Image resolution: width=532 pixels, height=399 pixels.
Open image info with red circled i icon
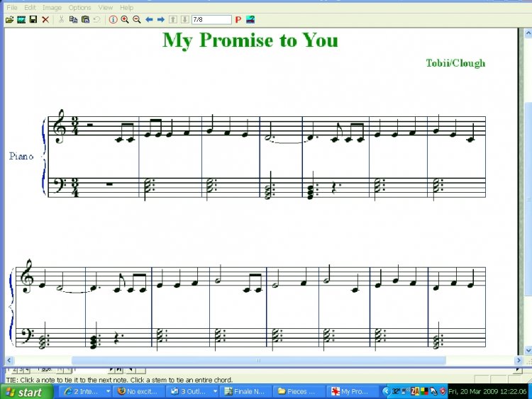tap(113, 20)
